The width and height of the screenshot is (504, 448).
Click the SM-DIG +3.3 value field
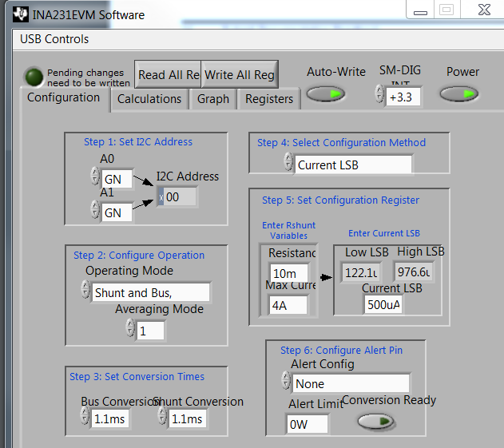[403, 97]
